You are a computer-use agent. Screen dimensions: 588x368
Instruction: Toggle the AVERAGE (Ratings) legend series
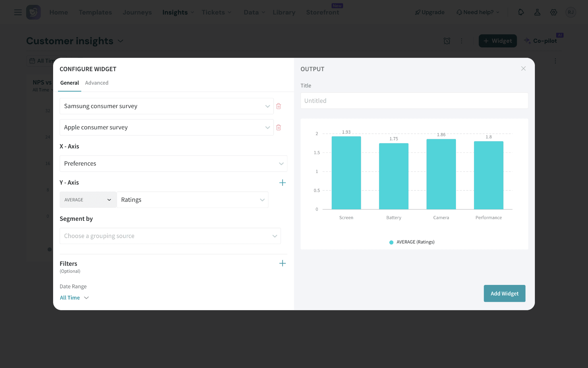pyautogui.click(x=412, y=242)
